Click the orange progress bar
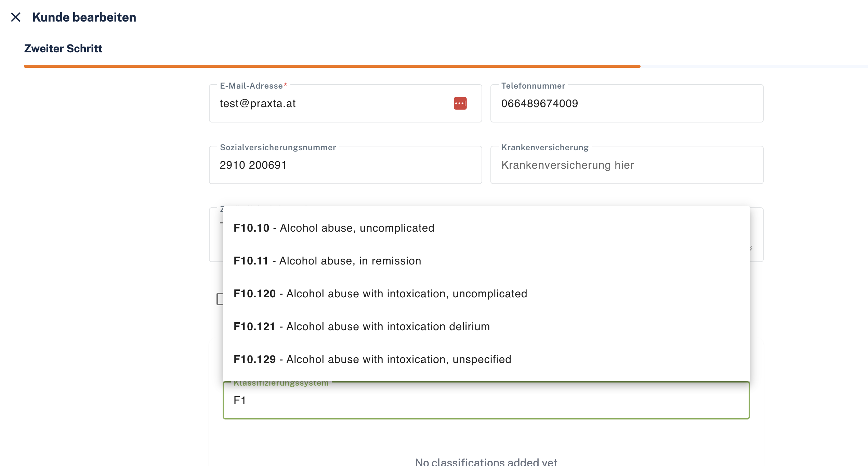868x466 pixels. coord(332,66)
